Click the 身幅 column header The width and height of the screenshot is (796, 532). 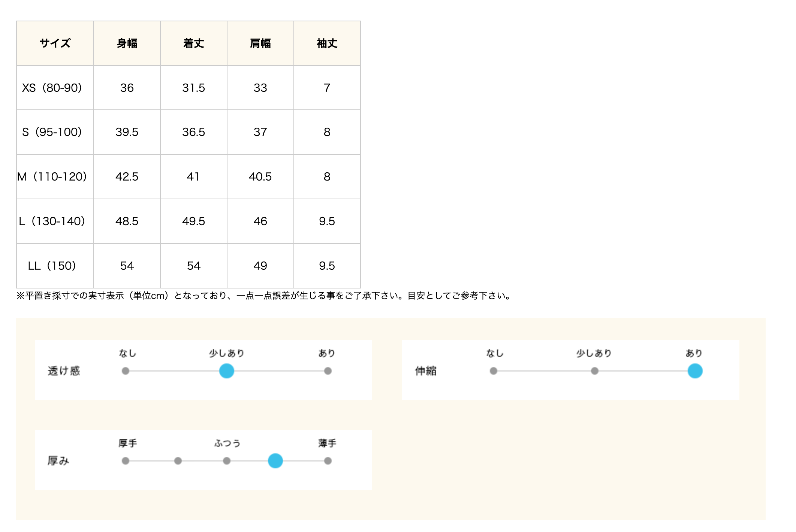(x=127, y=43)
